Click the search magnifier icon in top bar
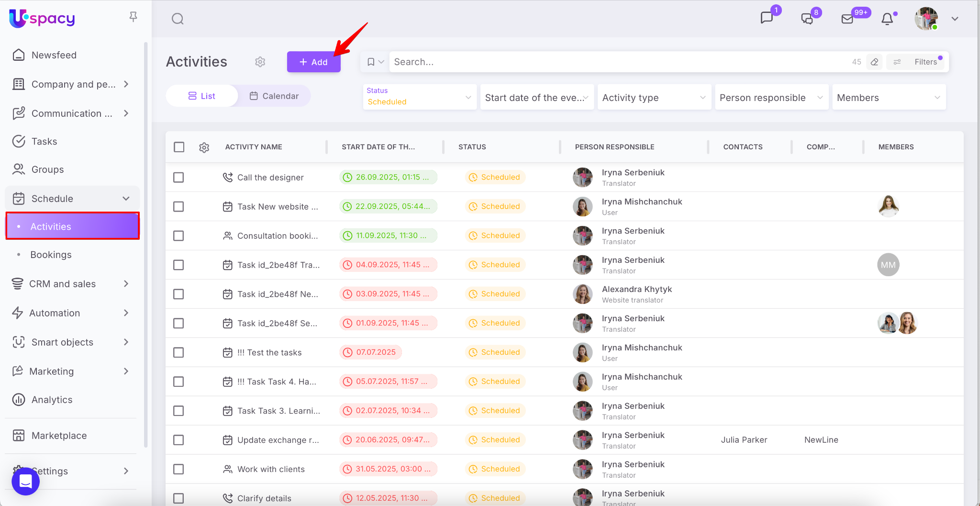 (x=178, y=19)
